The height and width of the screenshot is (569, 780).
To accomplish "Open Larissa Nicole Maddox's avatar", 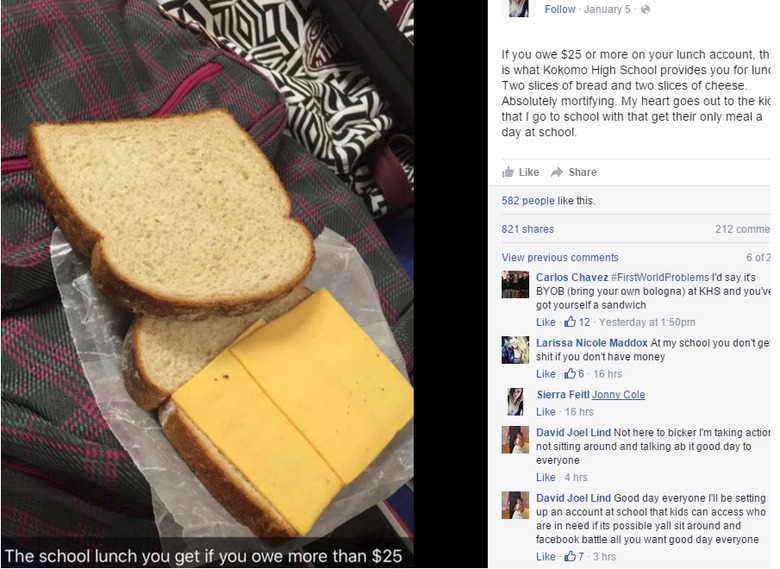I will click(515, 350).
